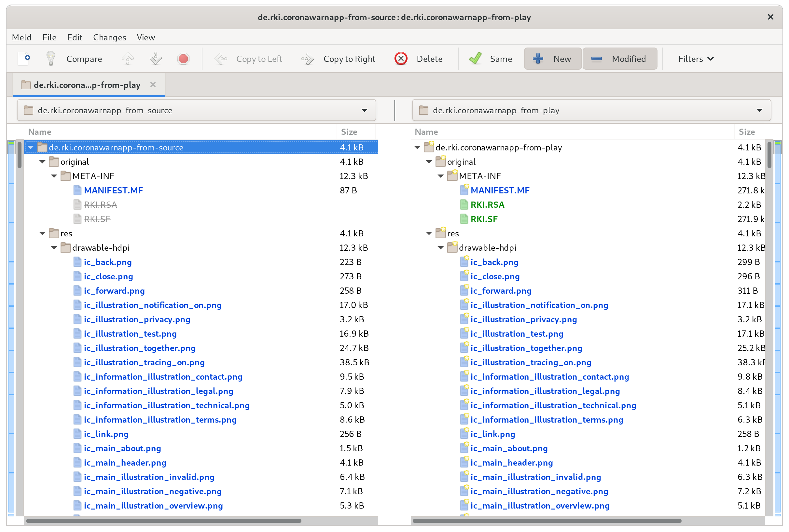Open the File menu

coord(49,37)
